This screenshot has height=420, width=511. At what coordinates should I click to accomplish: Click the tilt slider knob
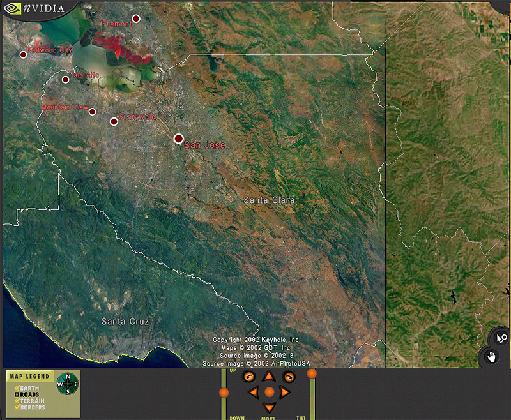pyautogui.click(x=312, y=373)
